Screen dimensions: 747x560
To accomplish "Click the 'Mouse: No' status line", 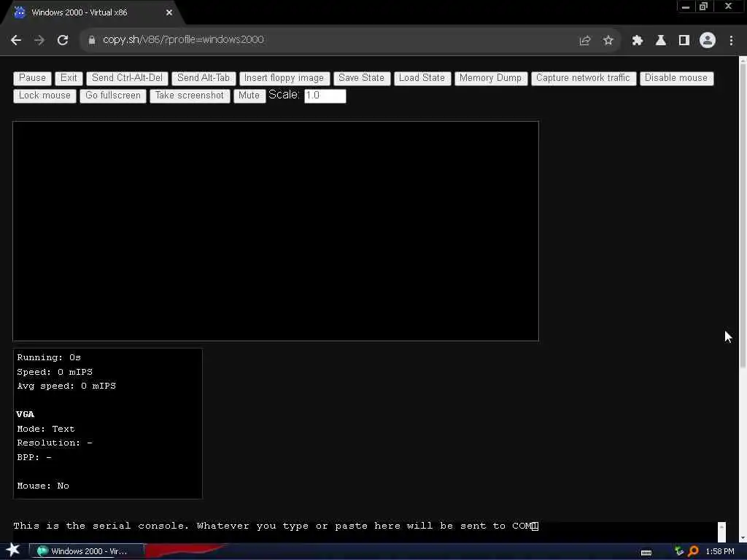I will [x=43, y=486].
